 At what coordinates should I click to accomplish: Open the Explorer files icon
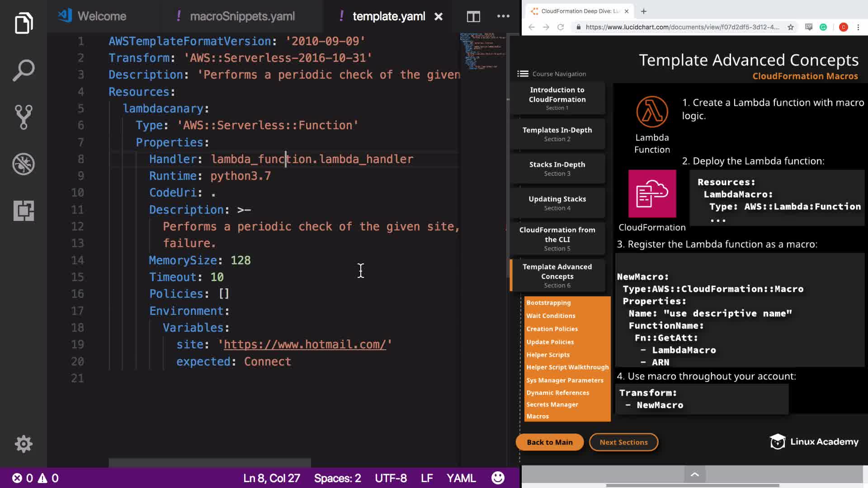[x=24, y=23]
